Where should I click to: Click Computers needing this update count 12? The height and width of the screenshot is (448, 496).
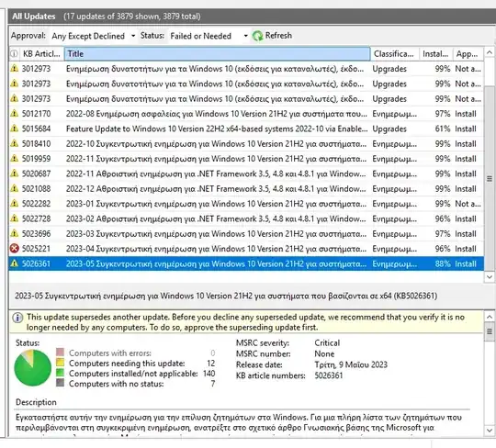point(211,364)
